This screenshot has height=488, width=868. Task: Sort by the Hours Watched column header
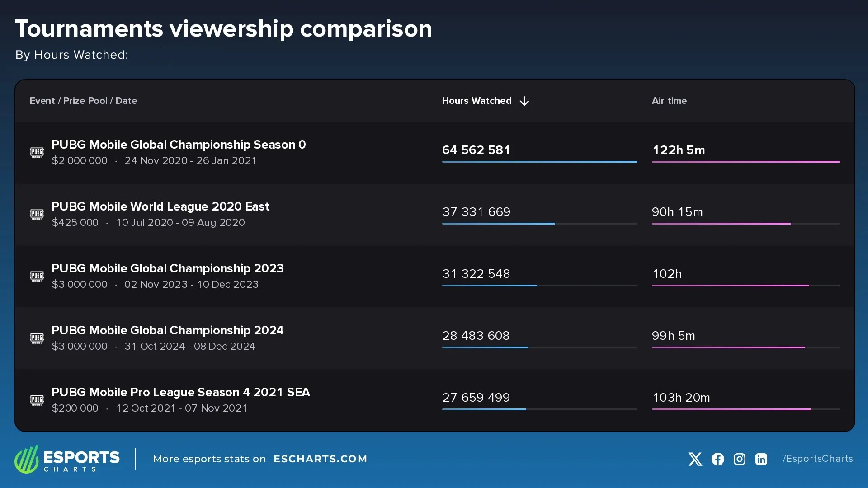[x=476, y=101]
